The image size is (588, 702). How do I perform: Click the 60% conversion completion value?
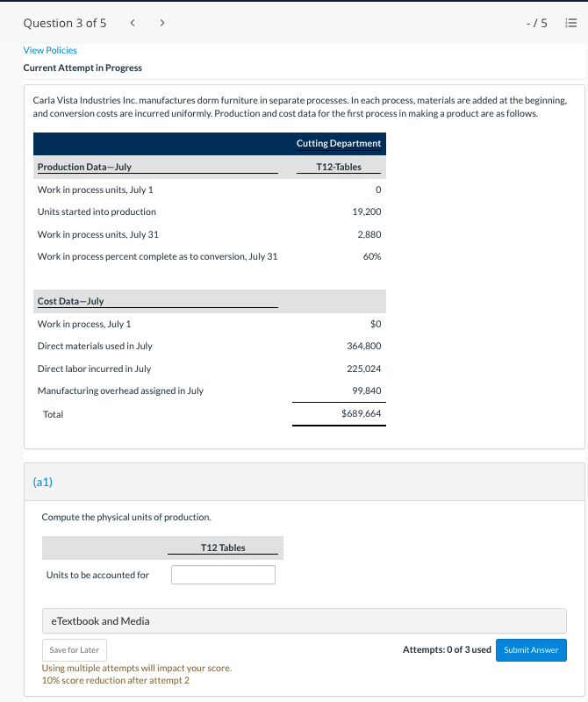(372, 256)
